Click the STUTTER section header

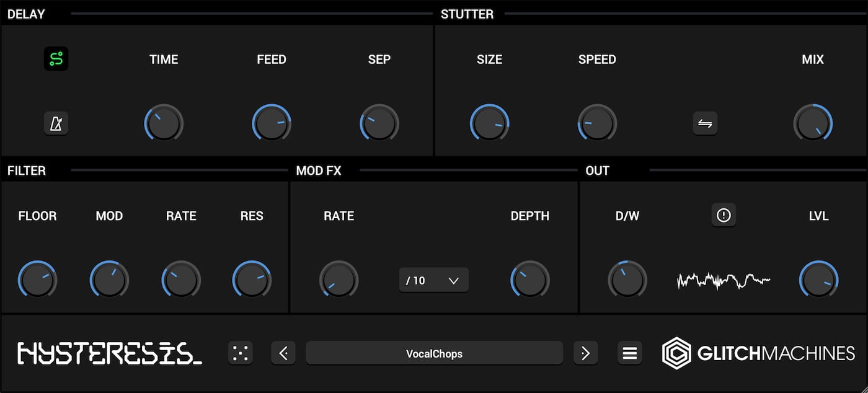[467, 14]
